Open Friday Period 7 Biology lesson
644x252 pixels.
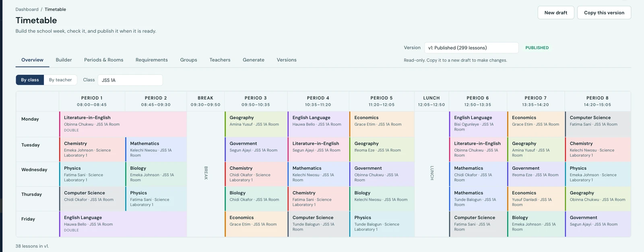click(x=536, y=224)
